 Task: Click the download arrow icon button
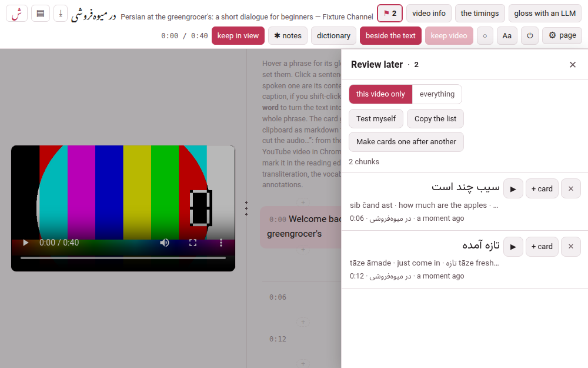click(61, 14)
